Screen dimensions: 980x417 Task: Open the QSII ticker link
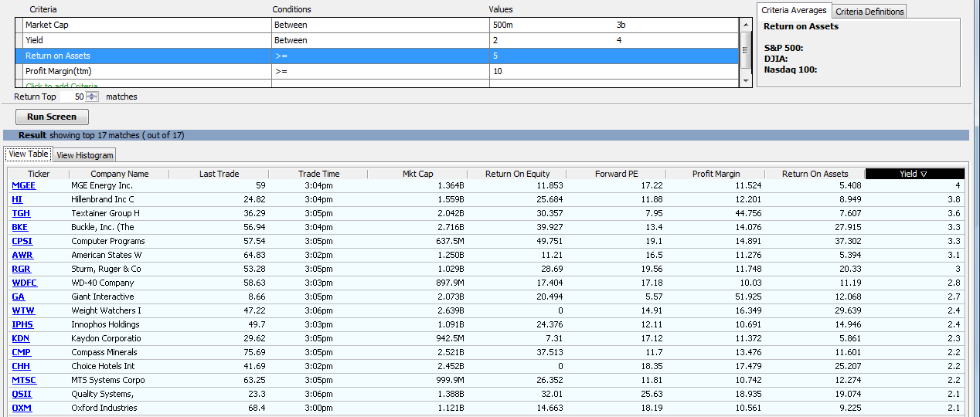pyautogui.click(x=22, y=394)
